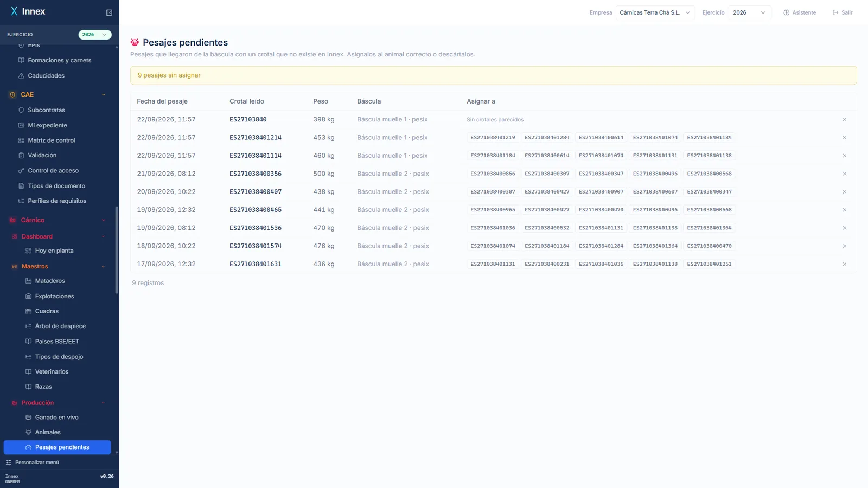Open the Empresa company dropdown
This screenshot has width=868, height=488.
click(655, 12)
